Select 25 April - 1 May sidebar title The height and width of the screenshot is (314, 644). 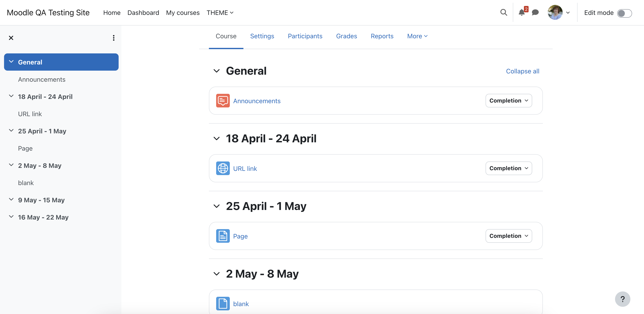tap(42, 131)
